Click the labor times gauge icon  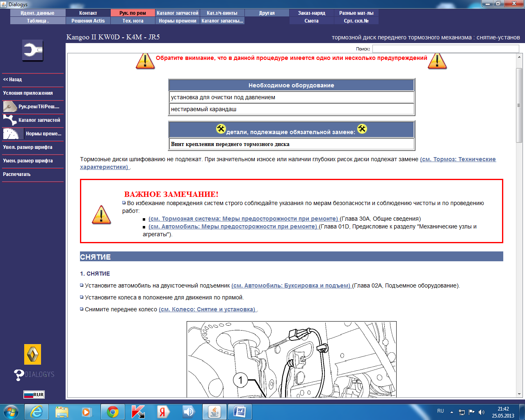point(13,134)
